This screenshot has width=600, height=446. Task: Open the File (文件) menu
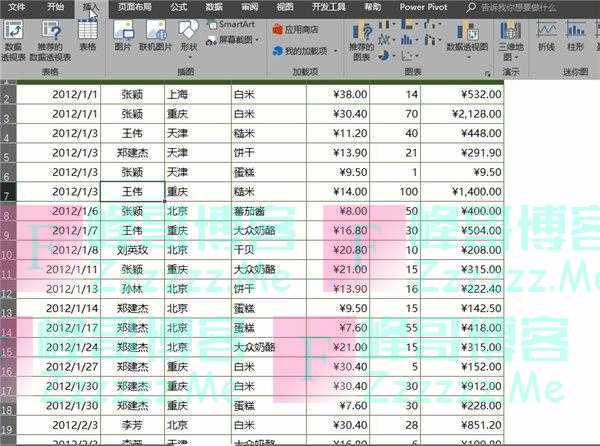16,6
